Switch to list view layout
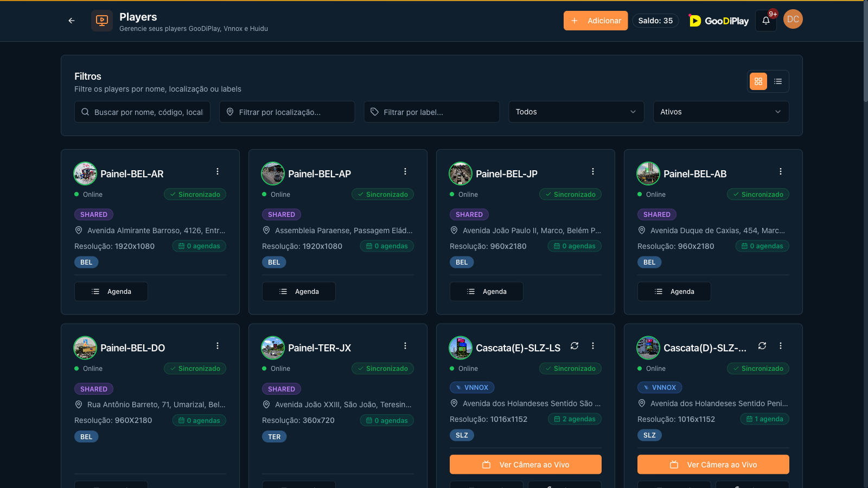Image resolution: width=868 pixels, height=488 pixels. [778, 81]
